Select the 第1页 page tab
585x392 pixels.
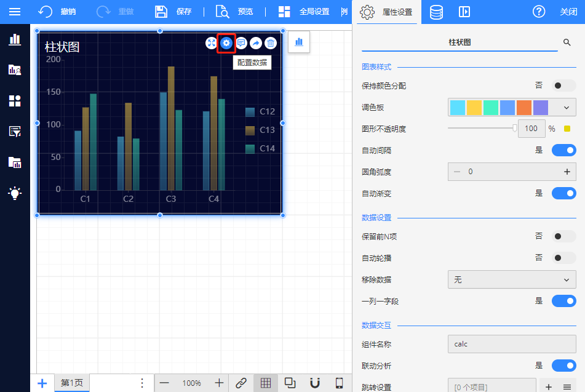72,383
